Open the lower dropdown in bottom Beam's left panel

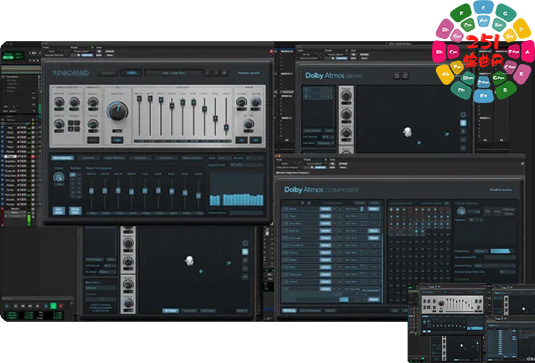coord(107,272)
